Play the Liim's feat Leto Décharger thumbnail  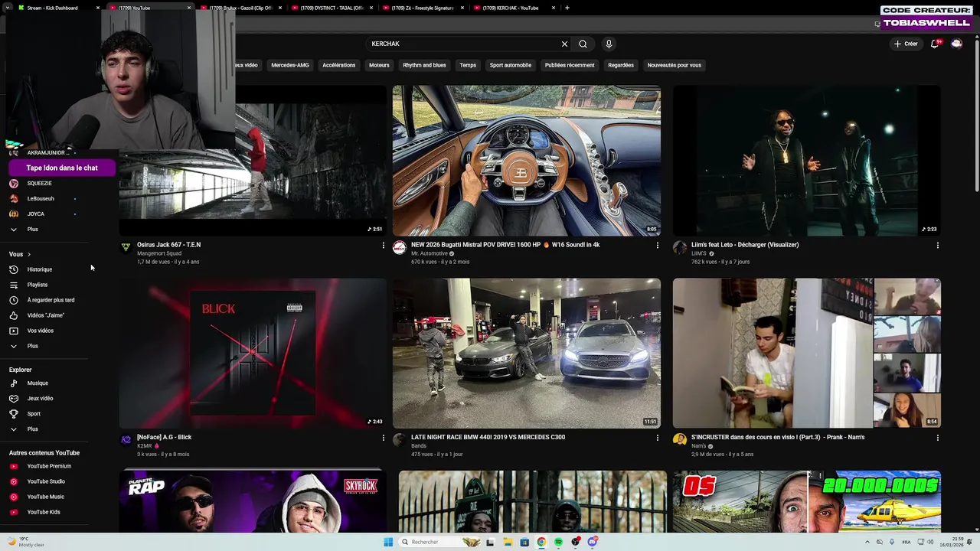pos(807,161)
